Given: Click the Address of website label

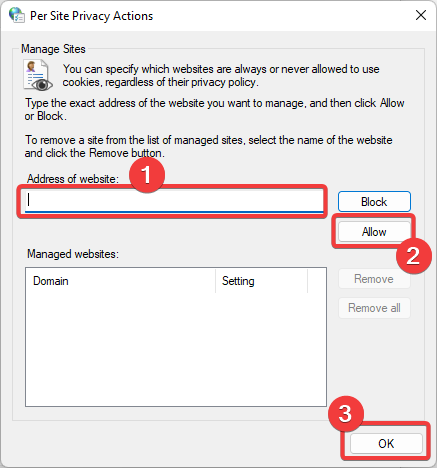Looking at the screenshot, I should (73, 179).
